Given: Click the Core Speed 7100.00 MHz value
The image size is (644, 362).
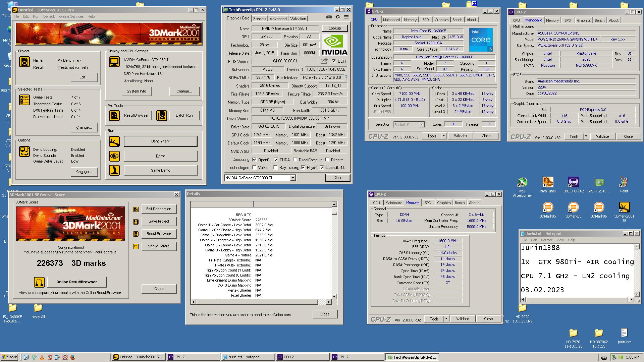Looking at the screenshot, I should 410,94.
